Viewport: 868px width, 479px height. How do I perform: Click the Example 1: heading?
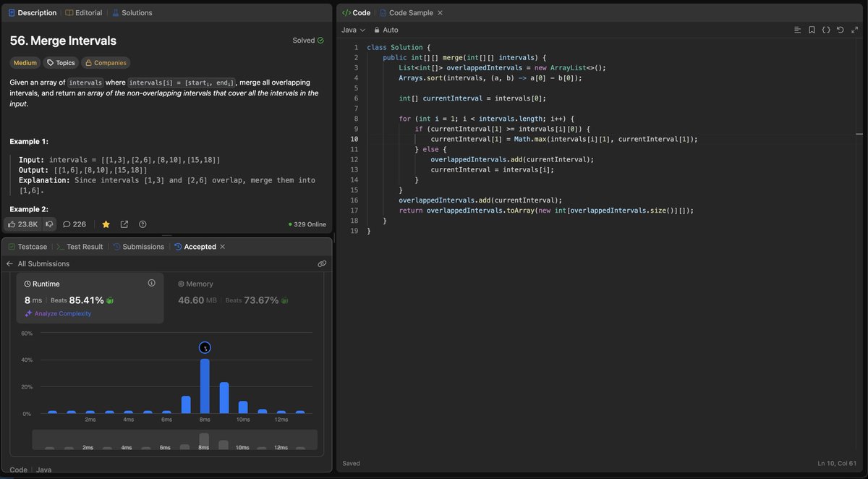[30, 141]
